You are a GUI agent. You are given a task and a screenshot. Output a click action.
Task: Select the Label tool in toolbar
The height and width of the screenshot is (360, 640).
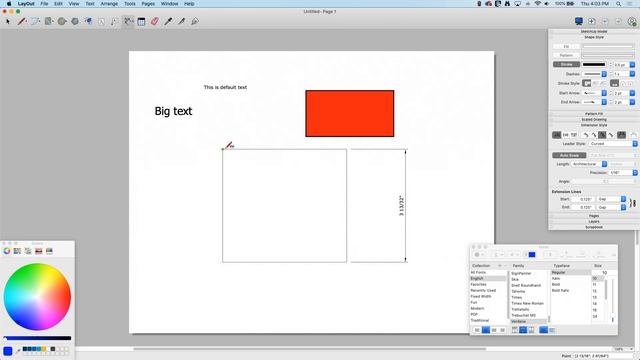coord(115,22)
